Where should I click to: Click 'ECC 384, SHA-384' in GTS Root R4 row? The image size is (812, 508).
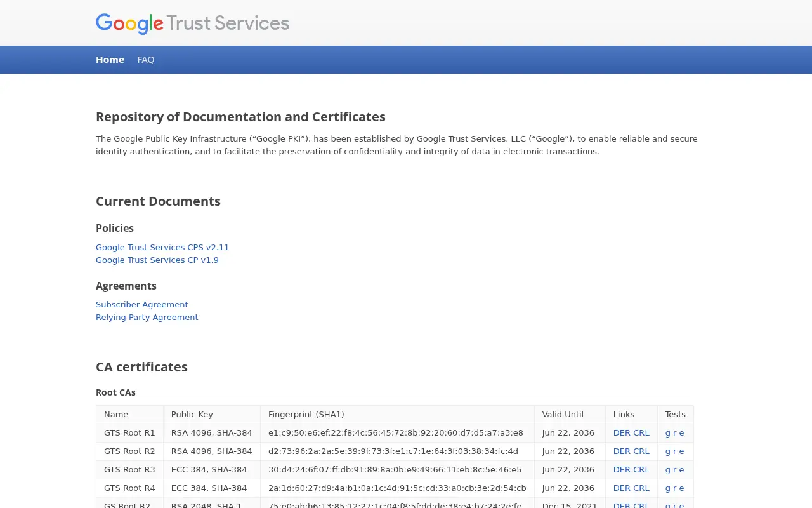pos(209,488)
